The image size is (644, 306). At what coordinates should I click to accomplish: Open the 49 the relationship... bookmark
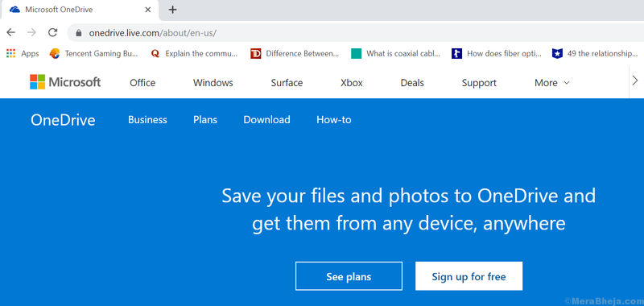tap(595, 53)
